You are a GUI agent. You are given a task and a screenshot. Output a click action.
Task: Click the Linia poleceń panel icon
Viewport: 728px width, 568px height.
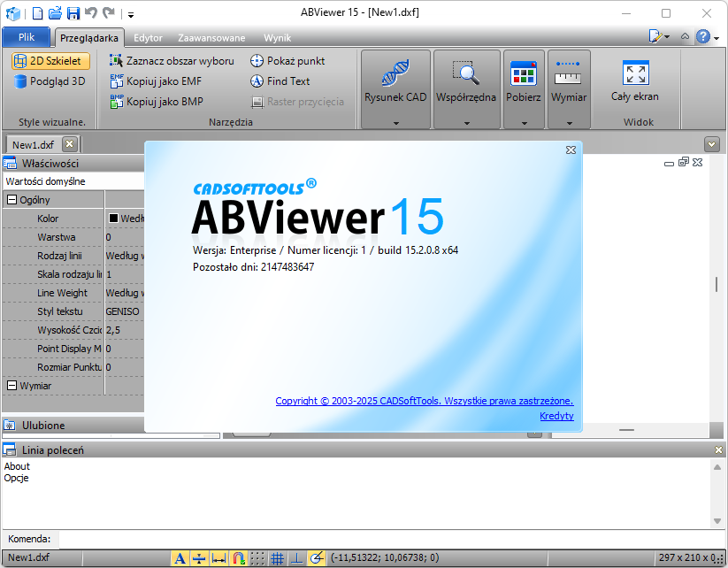pos(10,449)
